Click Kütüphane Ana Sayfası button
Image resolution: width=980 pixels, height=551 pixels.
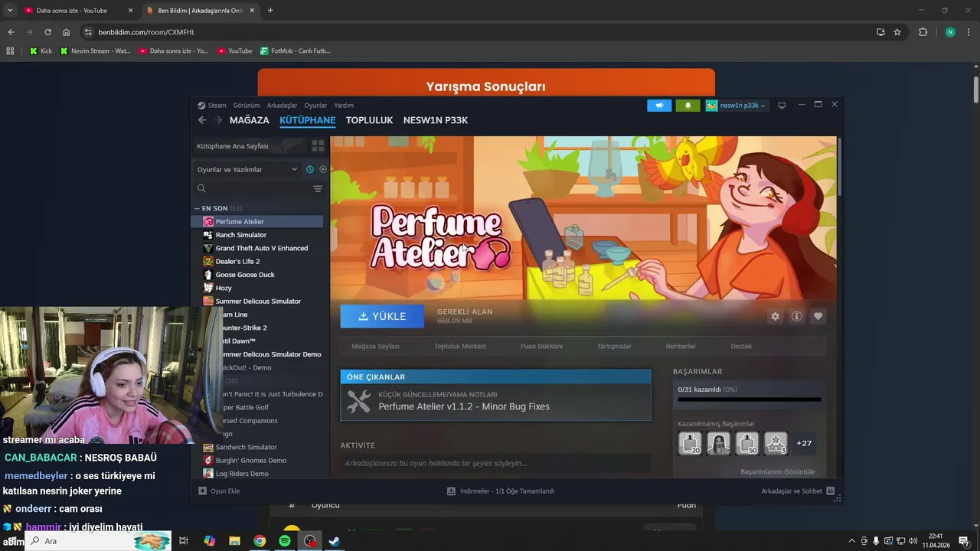click(249, 145)
